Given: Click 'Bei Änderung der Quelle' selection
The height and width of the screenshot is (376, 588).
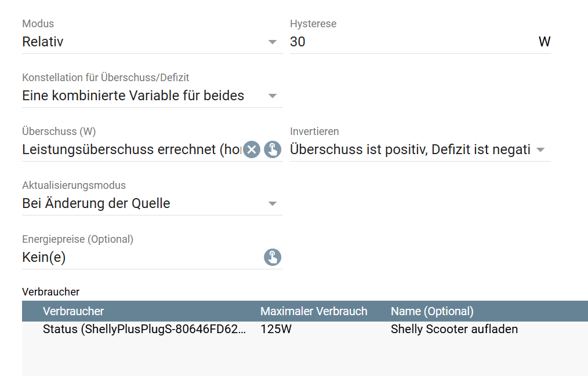Looking at the screenshot, I should point(96,203).
